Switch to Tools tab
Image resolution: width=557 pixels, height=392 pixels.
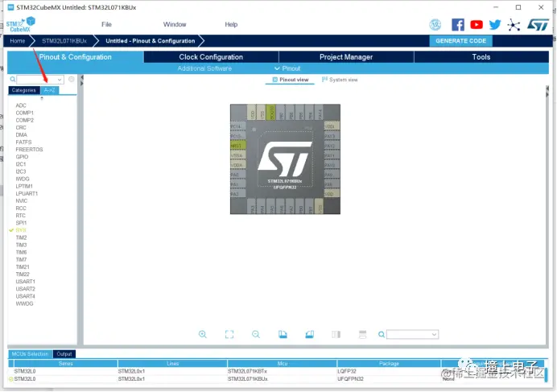point(481,57)
